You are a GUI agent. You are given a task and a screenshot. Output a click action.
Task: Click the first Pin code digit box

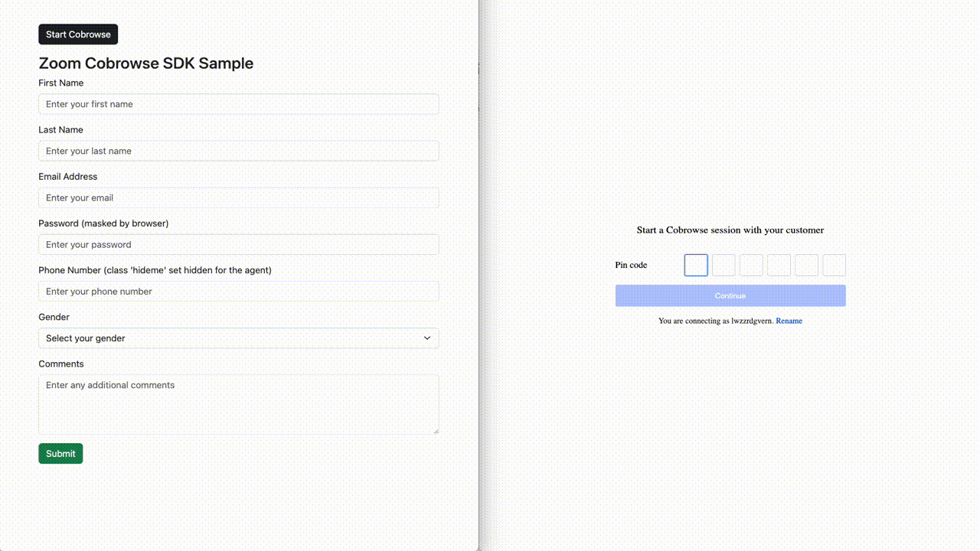click(x=696, y=266)
